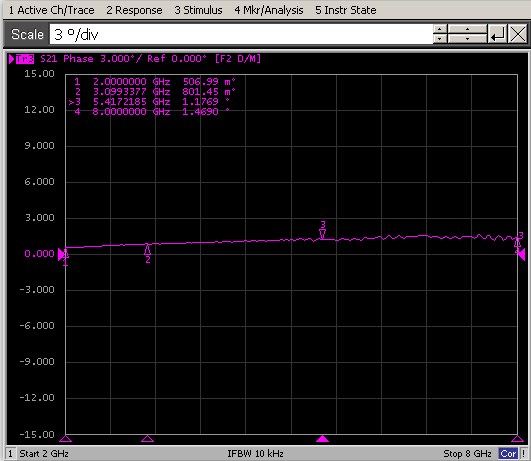This screenshot has width=531, height=461.
Task: Click the 15.00 top y-axis label
Action: tap(39, 74)
